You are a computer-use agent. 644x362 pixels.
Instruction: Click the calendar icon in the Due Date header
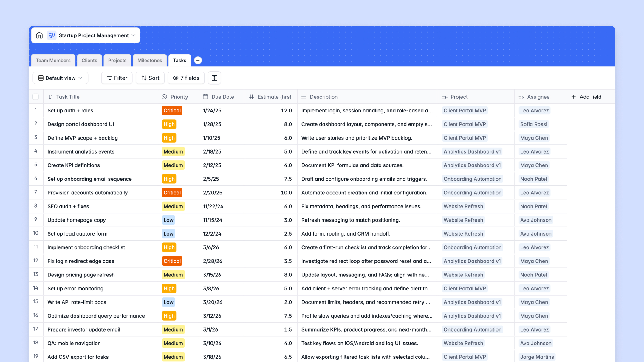(x=205, y=97)
